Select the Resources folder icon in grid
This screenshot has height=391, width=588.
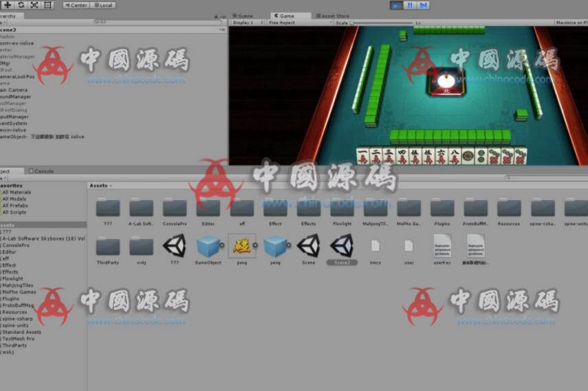tap(509, 208)
